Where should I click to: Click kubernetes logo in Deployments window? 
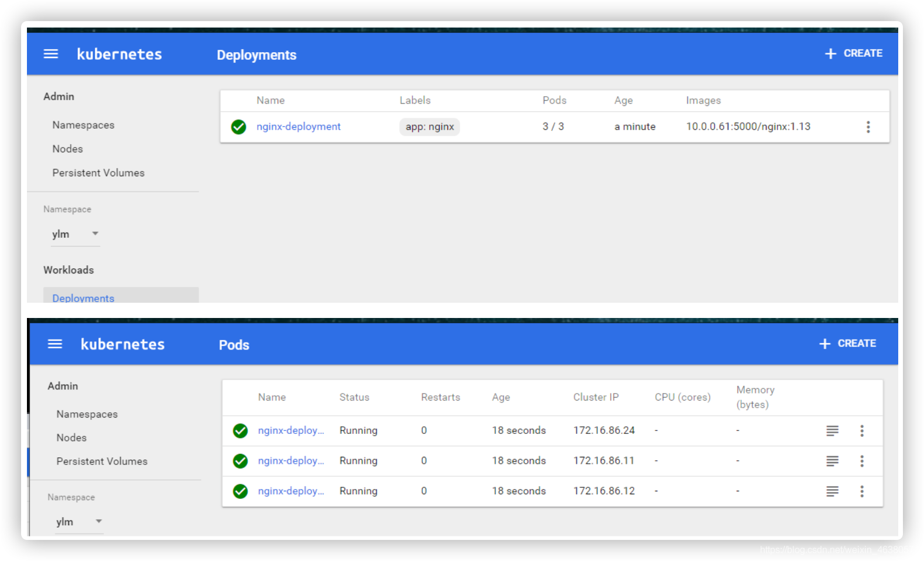[x=119, y=54]
